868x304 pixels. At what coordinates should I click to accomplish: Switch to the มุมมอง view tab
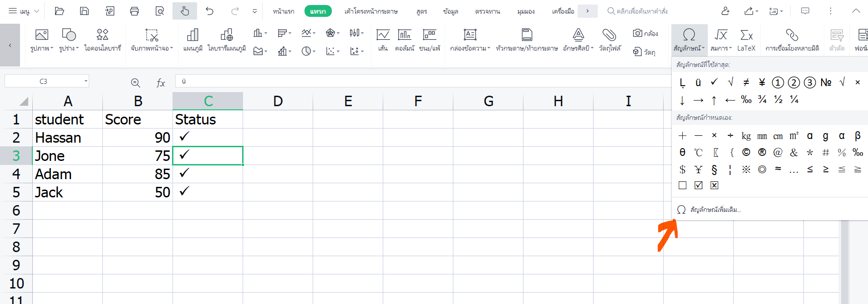pos(526,11)
